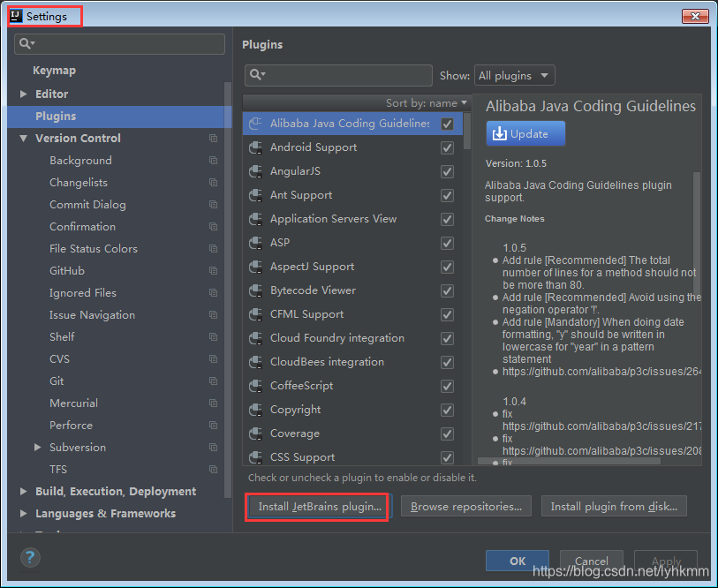The height and width of the screenshot is (588, 718).
Task: Uncheck Application Servers View plugin
Action: pyautogui.click(x=447, y=219)
